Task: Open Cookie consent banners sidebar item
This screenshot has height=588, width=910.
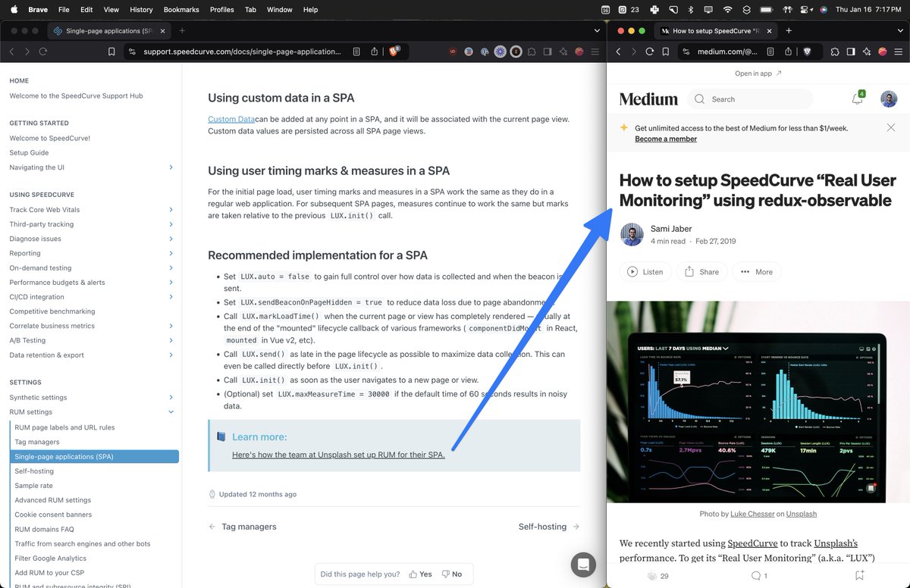Action: pyautogui.click(x=53, y=514)
